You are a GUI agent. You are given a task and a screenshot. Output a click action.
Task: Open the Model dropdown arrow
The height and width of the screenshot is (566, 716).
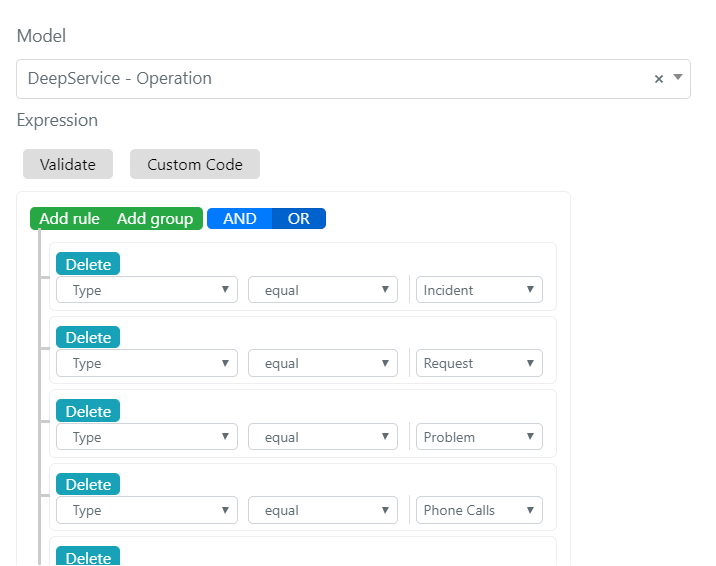pos(678,77)
